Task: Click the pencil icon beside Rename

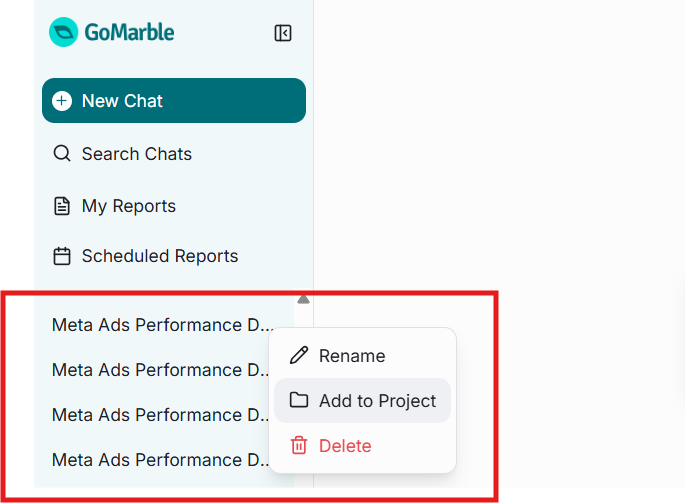Action: pyautogui.click(x=299, y=355)
